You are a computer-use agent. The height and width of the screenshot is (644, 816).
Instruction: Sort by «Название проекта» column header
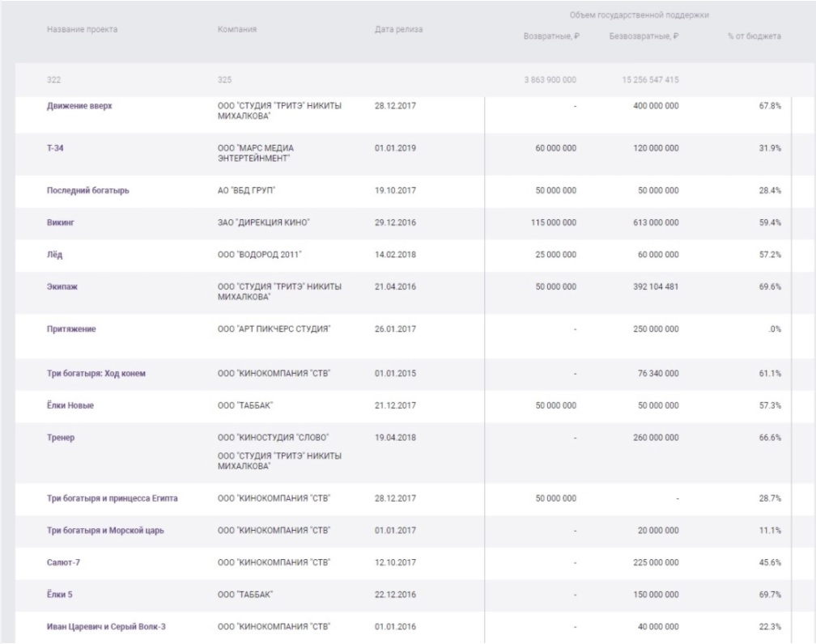pos(82,30)
